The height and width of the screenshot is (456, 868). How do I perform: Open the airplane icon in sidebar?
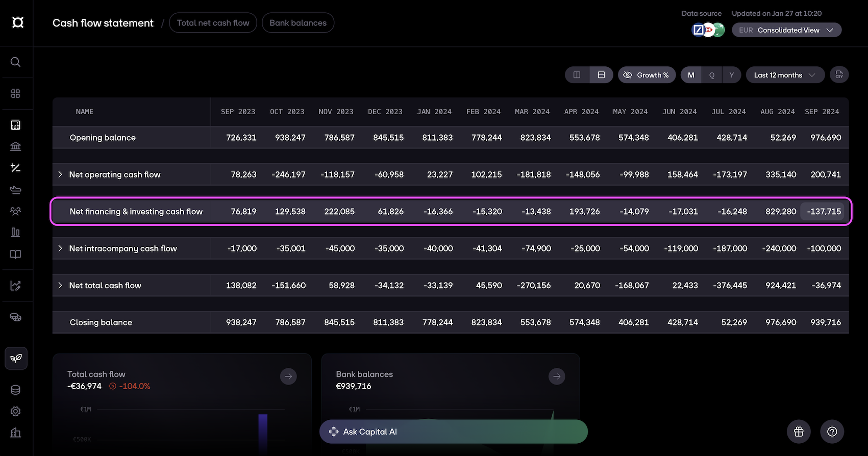(16, 190)
